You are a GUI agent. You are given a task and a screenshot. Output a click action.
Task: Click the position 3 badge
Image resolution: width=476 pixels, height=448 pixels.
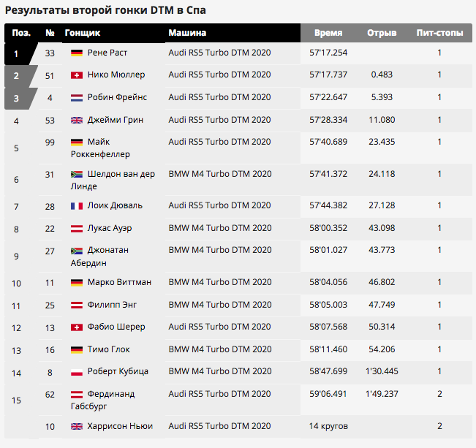tap(20, 99)
